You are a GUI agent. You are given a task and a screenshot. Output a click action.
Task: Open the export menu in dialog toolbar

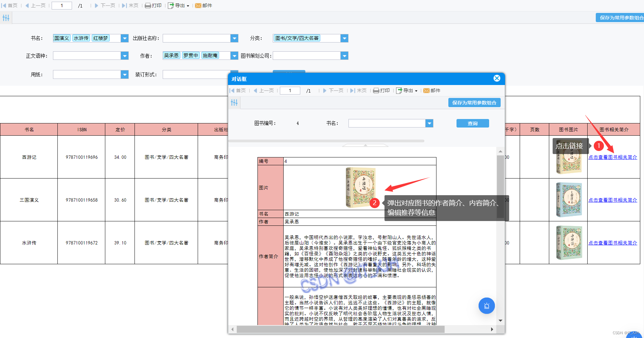pyautogui.click(x=407, y=90)
